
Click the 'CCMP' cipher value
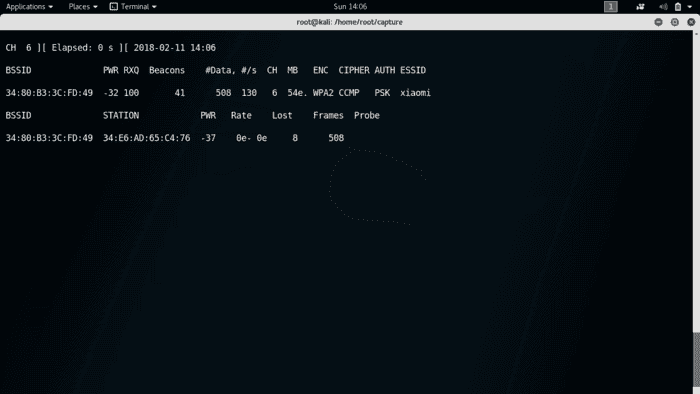[349, 93]
